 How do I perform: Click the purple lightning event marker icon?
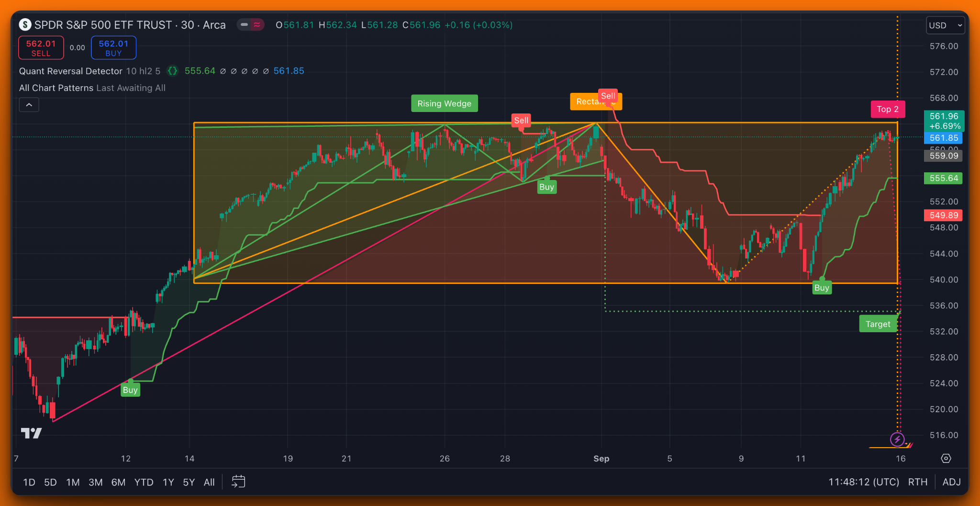click(897, 439)
